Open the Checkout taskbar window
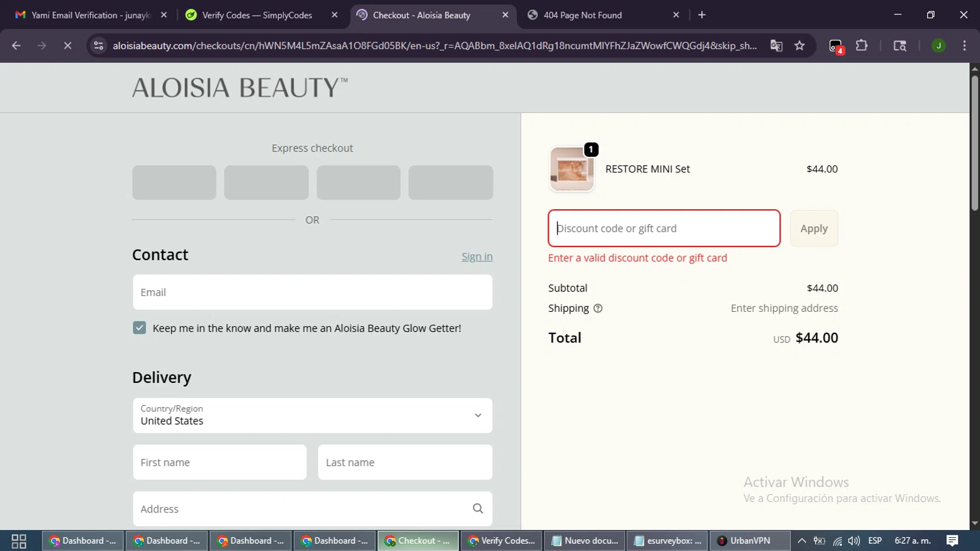The width and height of the screenshot is (980, 551). click(x=417, y=541)
